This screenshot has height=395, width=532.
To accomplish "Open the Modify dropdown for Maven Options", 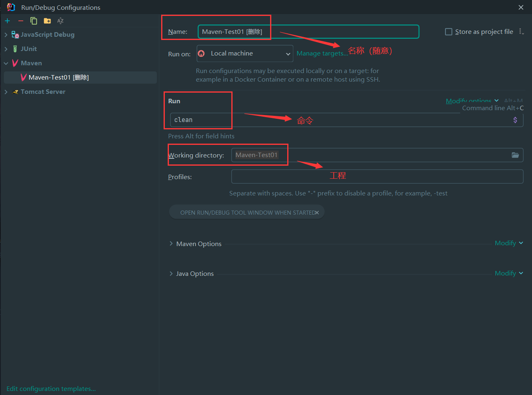I will pyautogui.click(x=508, y=243).
